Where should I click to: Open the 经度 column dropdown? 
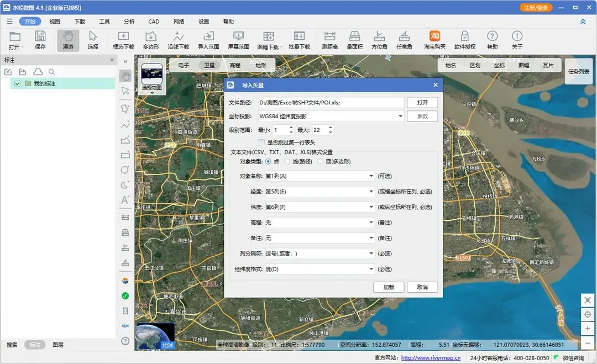pos(320,192)
